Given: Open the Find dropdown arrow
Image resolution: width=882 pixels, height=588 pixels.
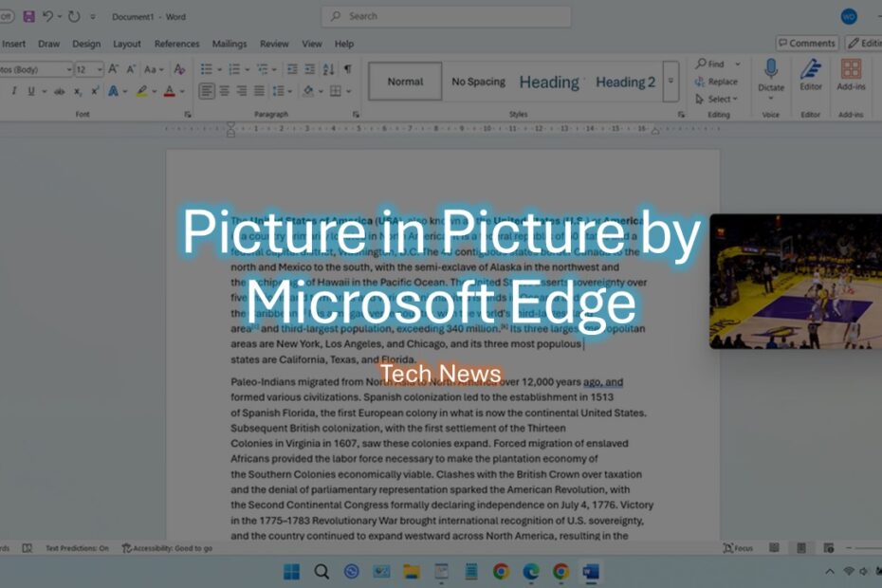Looking at the screenshot, I should click(738, 64).
